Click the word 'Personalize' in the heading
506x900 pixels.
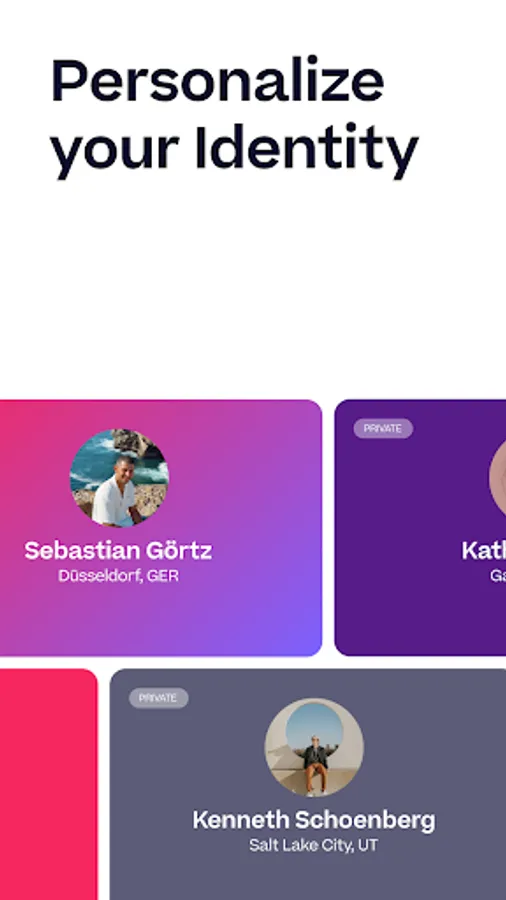tap(217, 81)
